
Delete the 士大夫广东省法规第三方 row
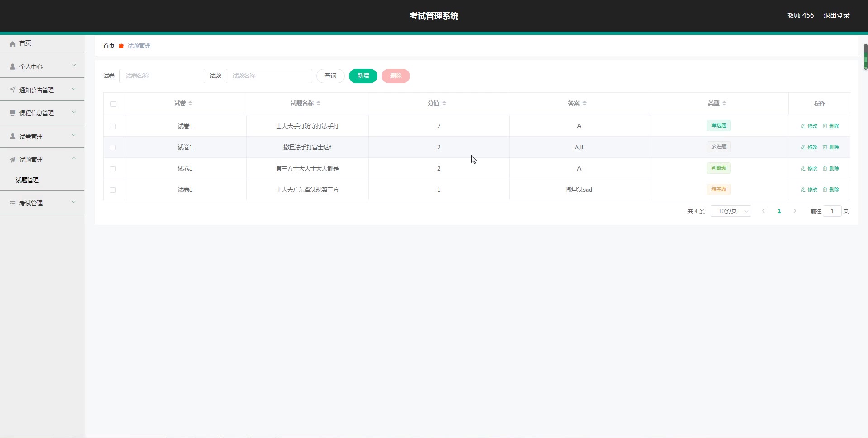point(831,190)
